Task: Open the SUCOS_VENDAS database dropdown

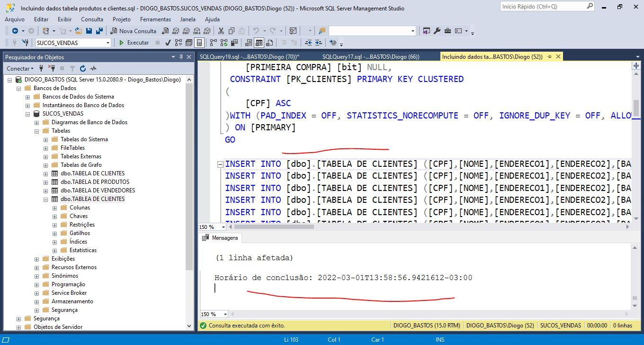Action: 108,43
